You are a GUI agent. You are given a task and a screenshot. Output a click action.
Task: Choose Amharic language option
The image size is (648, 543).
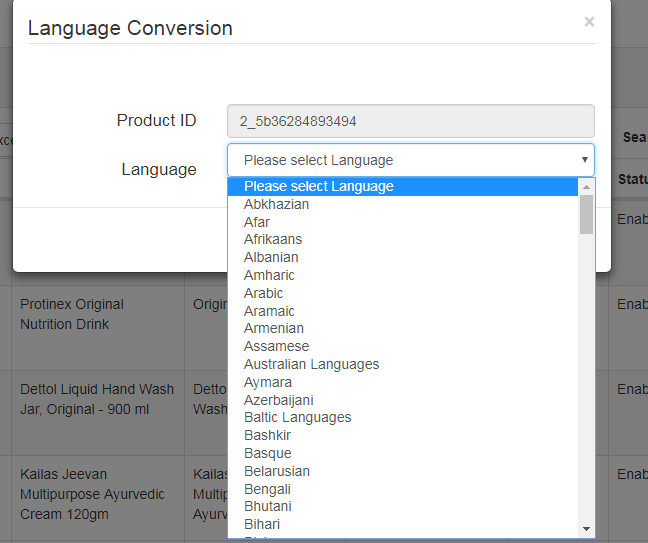(x=269, y=275)
